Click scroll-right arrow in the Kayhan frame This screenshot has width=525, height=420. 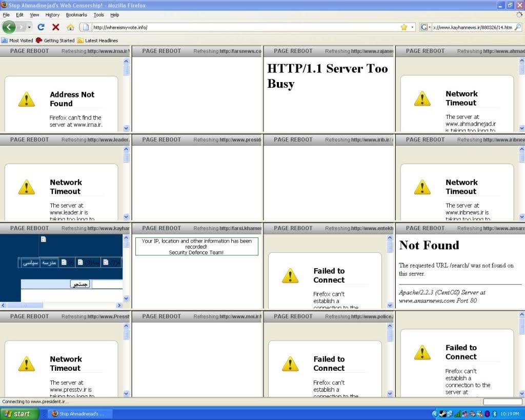pyautogui.click(x=119, y=305)
